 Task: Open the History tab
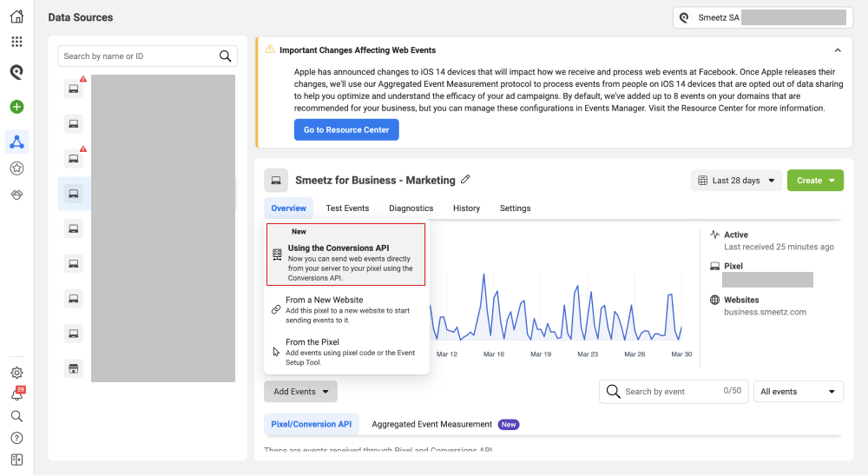pos(466,208)
